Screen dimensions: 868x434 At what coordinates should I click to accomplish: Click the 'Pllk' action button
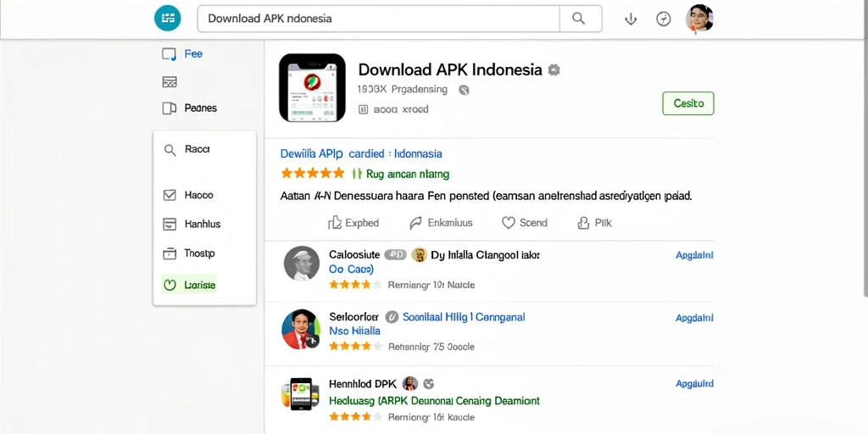click(594, 223)
